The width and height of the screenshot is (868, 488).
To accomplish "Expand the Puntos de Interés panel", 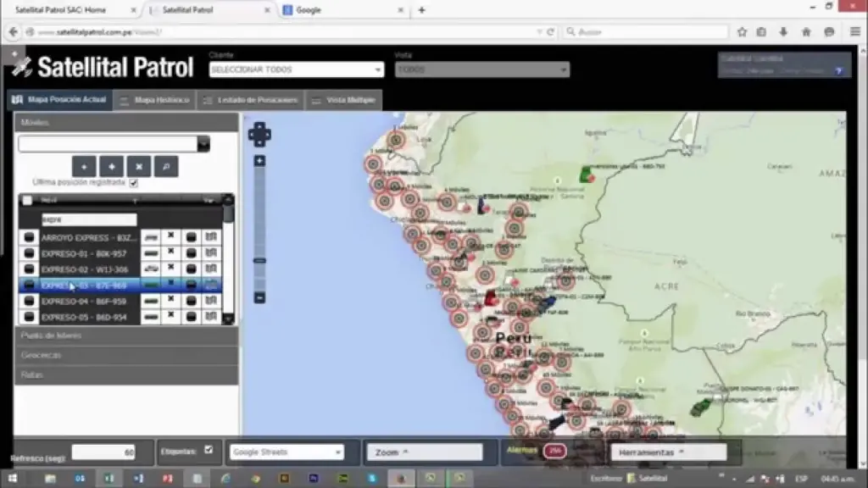I will (126, 335).
